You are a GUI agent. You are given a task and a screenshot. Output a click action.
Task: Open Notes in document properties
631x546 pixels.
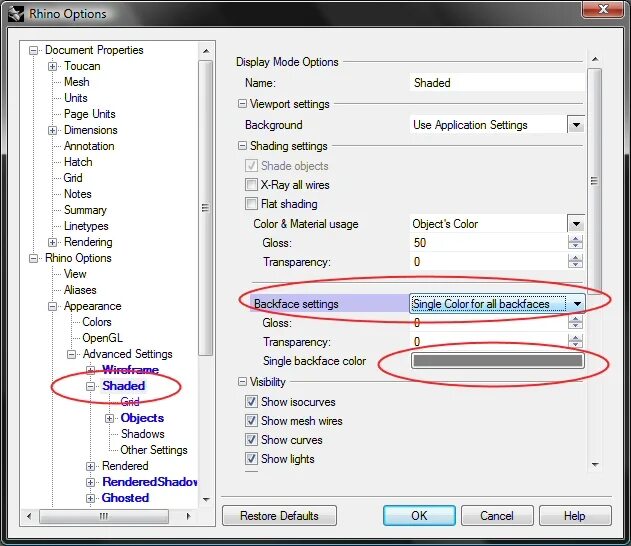[78, 194]
